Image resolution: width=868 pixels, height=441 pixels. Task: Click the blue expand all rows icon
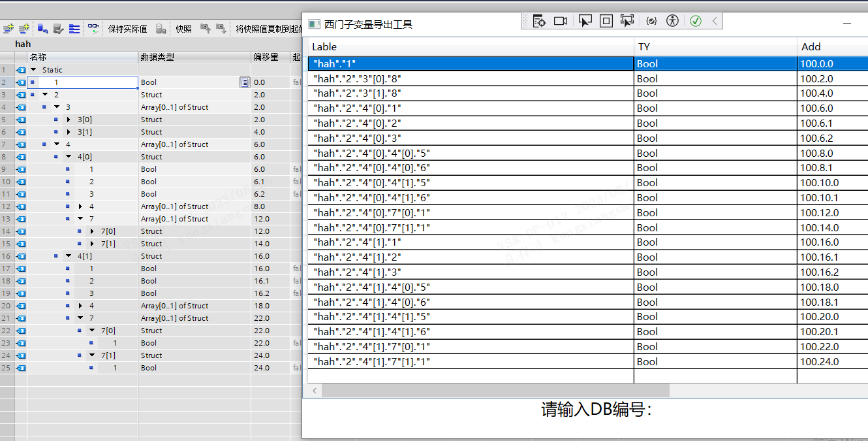tap(74, 29)
